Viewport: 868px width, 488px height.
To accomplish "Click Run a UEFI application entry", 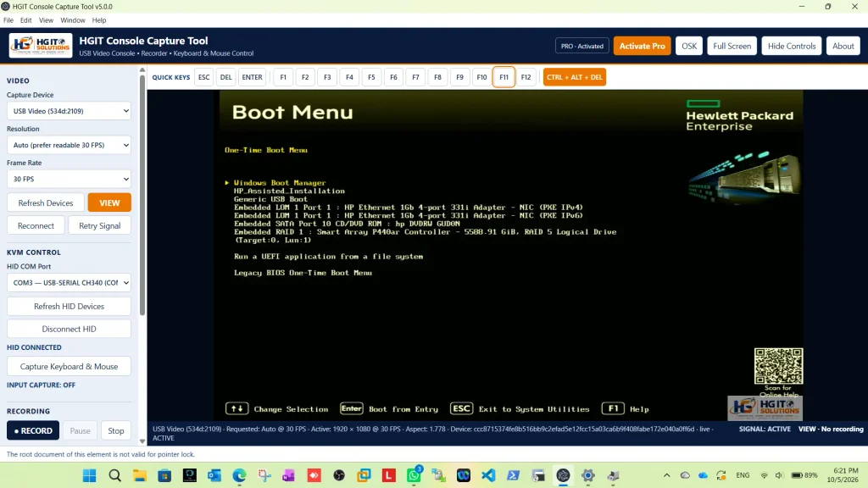I will [x=328, y=257].
